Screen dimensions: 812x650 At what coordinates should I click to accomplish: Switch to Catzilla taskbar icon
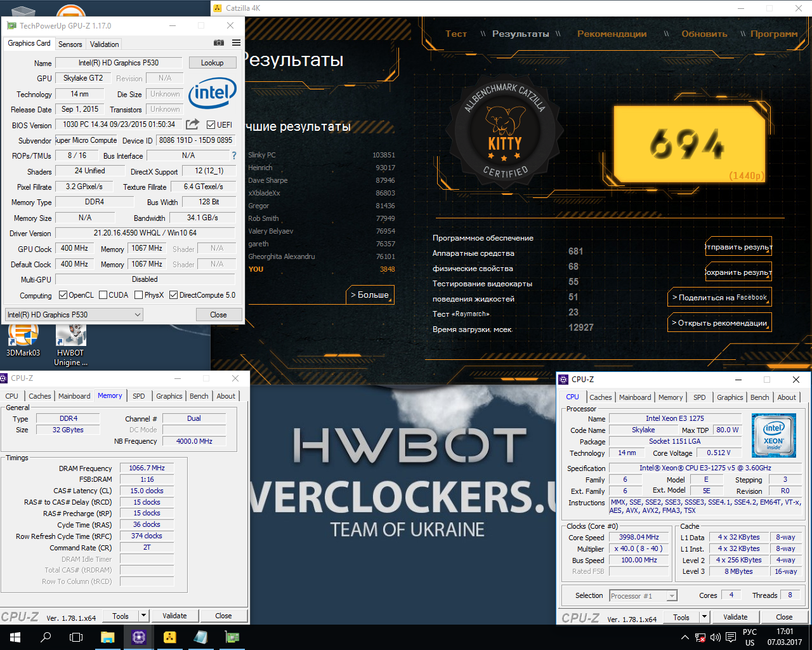click(x=169, y=637)
